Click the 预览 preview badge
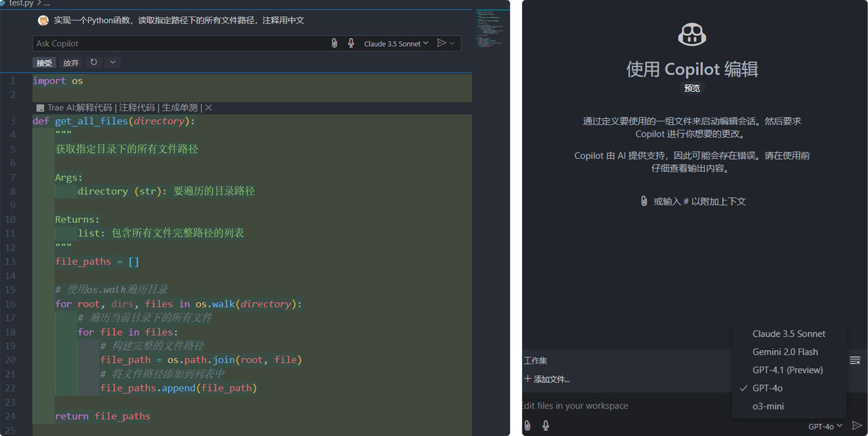 pyautogui.click(x=692, y=88)
